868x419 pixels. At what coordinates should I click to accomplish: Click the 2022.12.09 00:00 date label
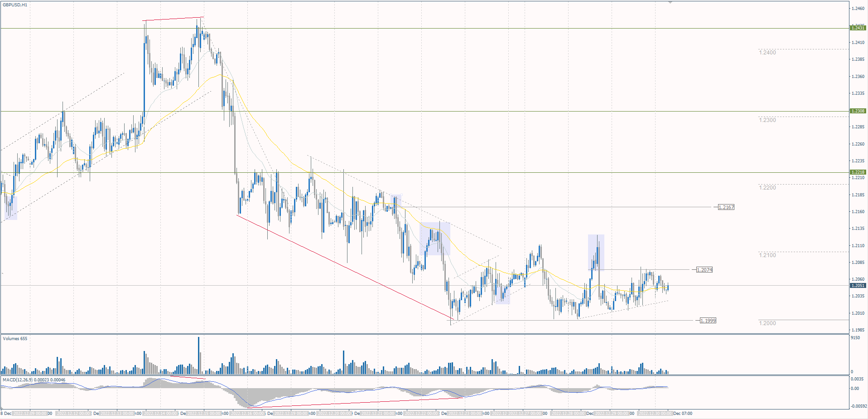(30, 414)
